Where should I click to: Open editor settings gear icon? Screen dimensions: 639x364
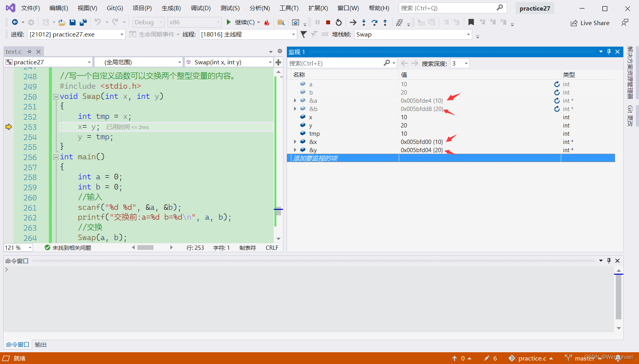[x=280, y=51]
